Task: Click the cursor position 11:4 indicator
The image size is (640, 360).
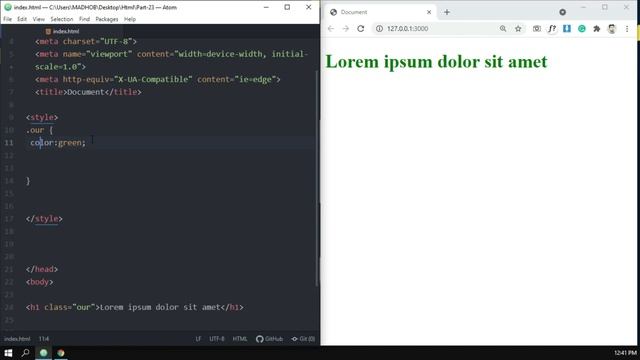Action: [x=44, y=339]
